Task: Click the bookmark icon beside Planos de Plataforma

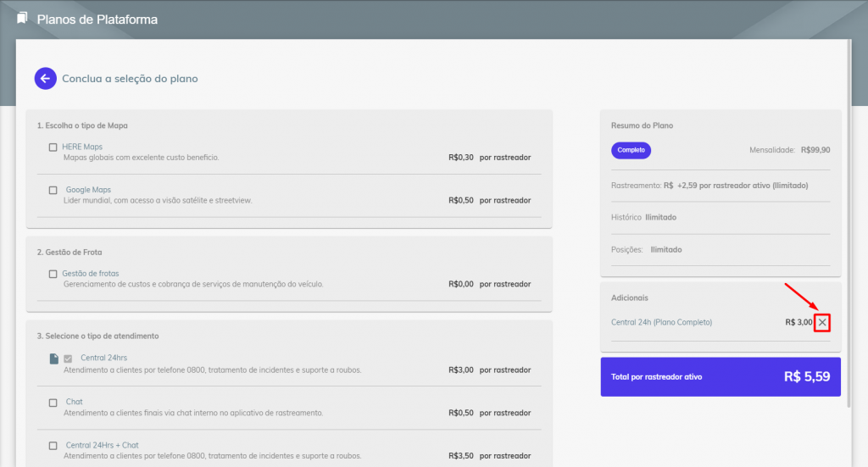Action: pyautogui.click(x=22, y=19)
